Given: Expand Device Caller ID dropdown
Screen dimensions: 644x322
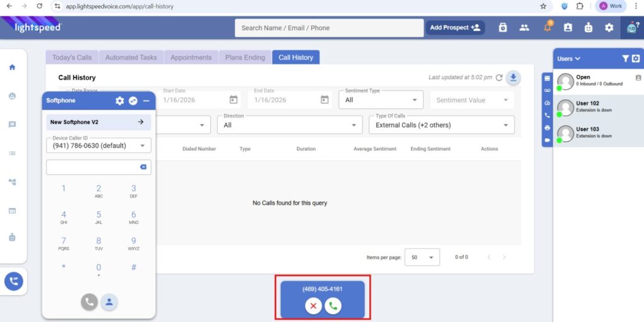Looking at the screenshot, I should (x=99, y=146).
